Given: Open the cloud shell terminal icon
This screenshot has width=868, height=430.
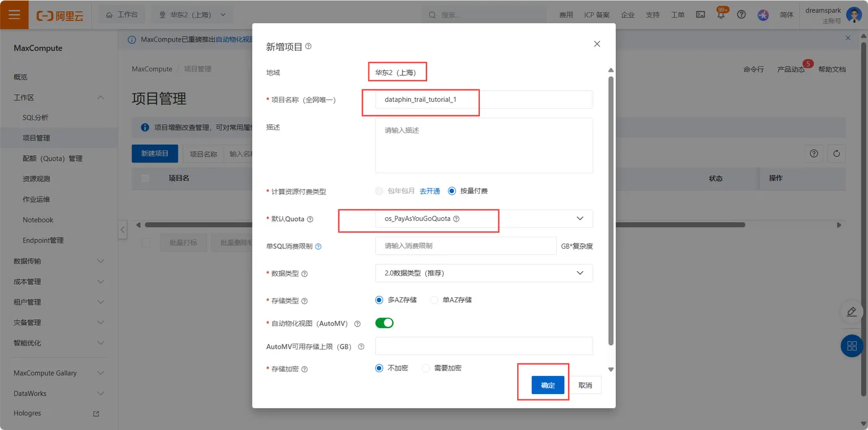Looking at the screenshot, I should pos(701,14).
